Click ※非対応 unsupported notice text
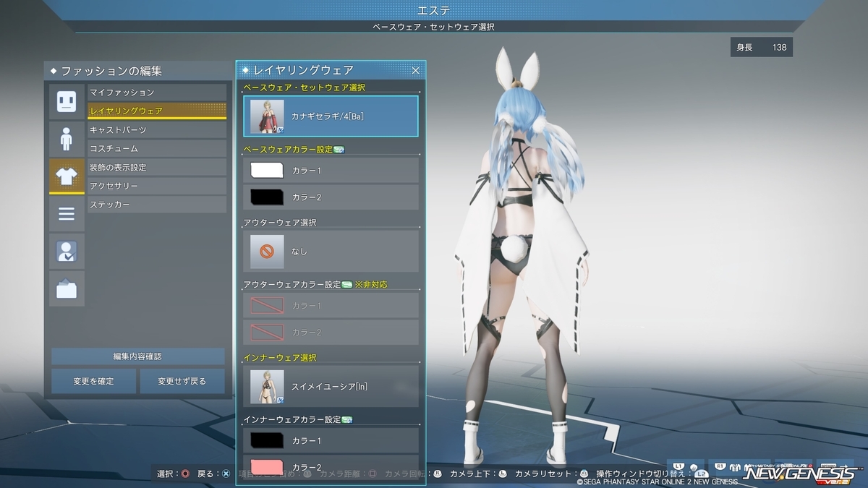 370,285
